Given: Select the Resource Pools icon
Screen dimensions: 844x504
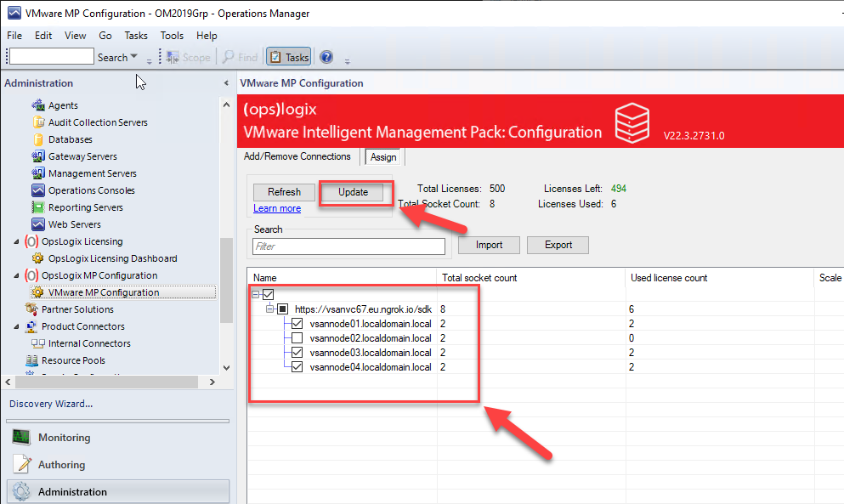Looking at the screenshot, I should [x=31, y=360].
